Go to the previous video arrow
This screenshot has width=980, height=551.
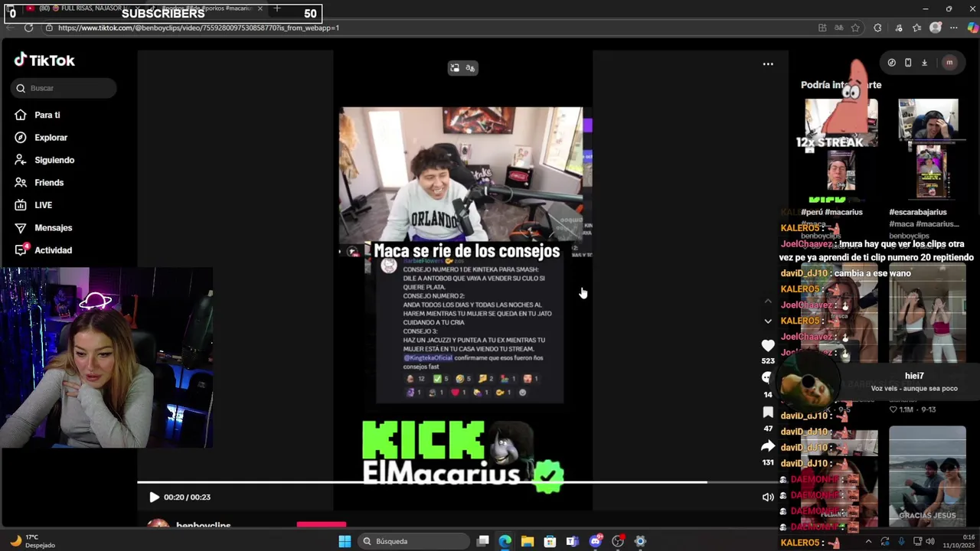coord(768,302)
